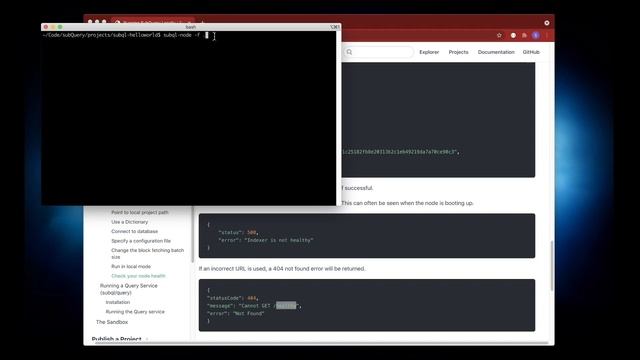
Task: Click the 'Indexer is not healthy' error text
Action: point(279,240)
